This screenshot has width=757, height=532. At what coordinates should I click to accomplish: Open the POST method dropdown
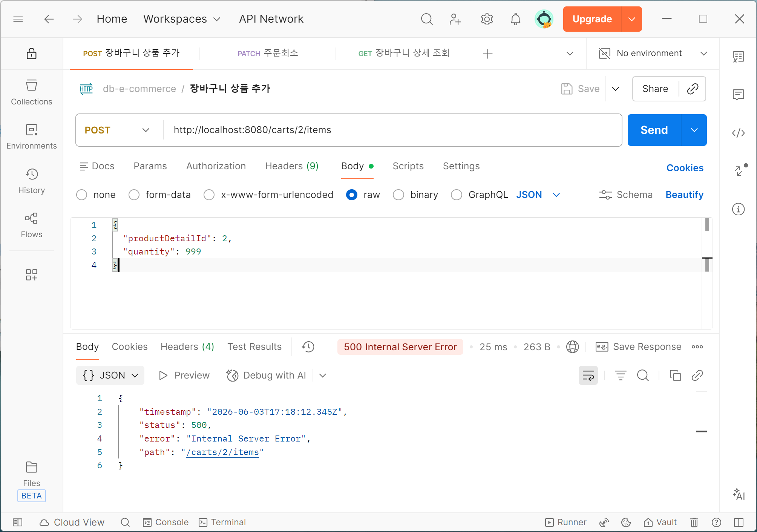click(118, 130)
